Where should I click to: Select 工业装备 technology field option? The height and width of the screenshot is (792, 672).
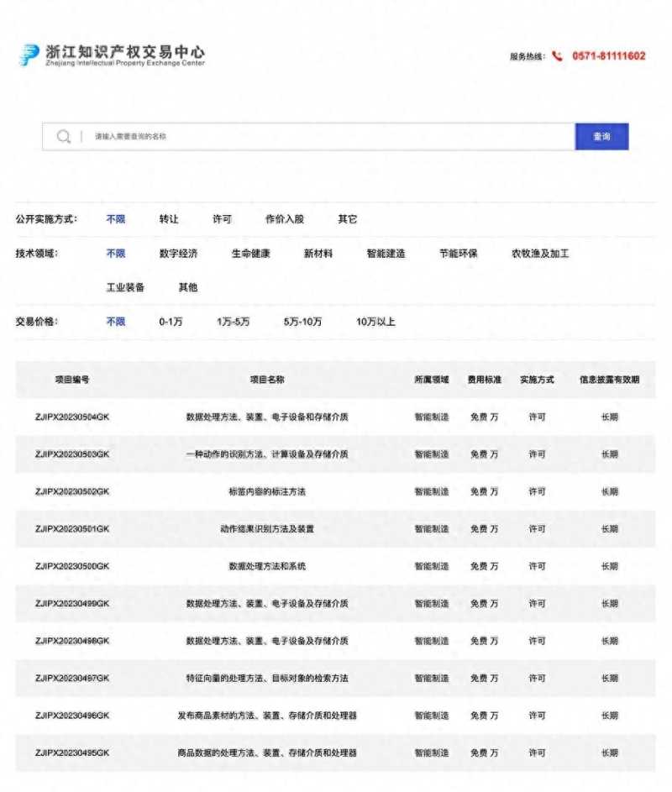[x=125, y=287]
